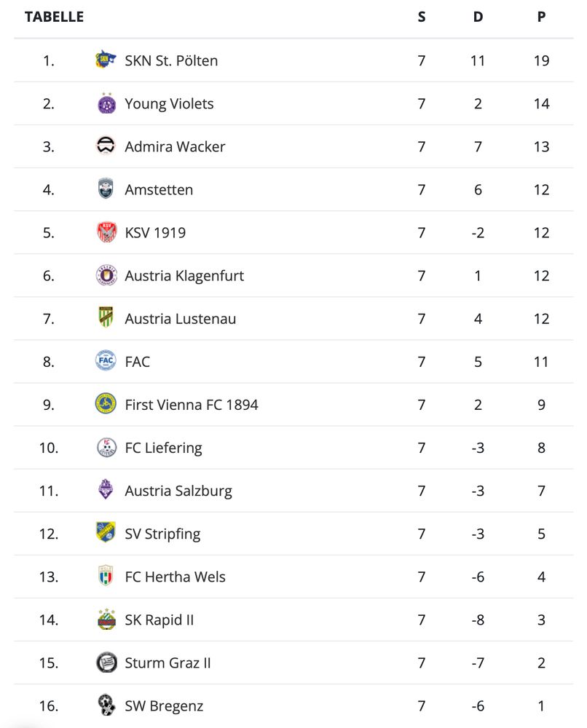Click the SV Stripfing team name
This screenshot has height=728, width=587.
162,534
